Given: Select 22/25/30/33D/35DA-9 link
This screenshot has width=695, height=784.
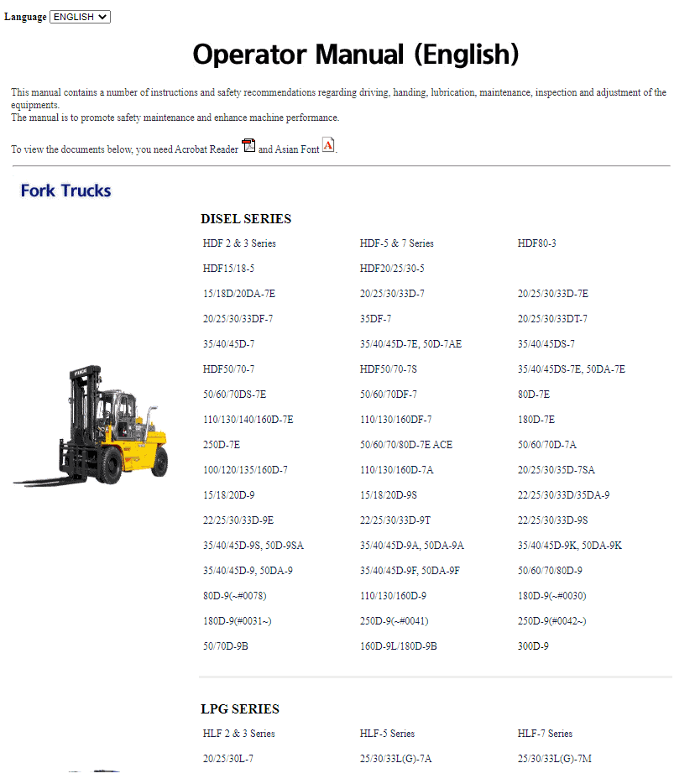Looking at the screenshot, I should click(x=563, y=495).
